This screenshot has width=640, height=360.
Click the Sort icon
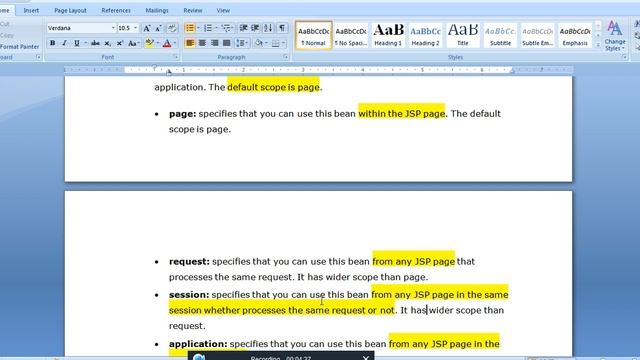[x=268, y=28]
